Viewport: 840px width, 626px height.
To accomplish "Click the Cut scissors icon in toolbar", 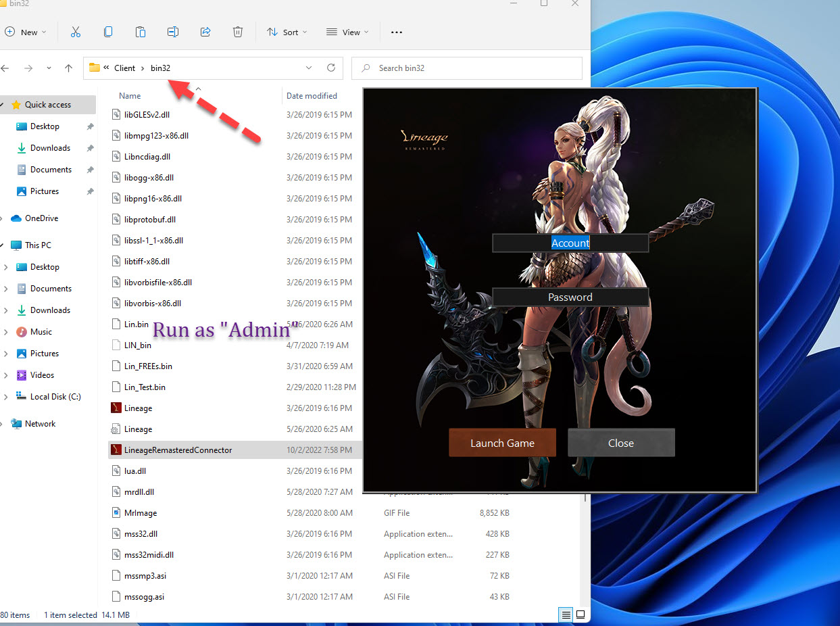I will [x=75, y=32].
